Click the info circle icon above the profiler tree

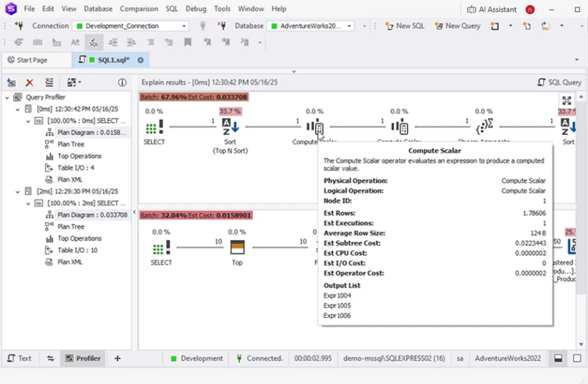122,82
